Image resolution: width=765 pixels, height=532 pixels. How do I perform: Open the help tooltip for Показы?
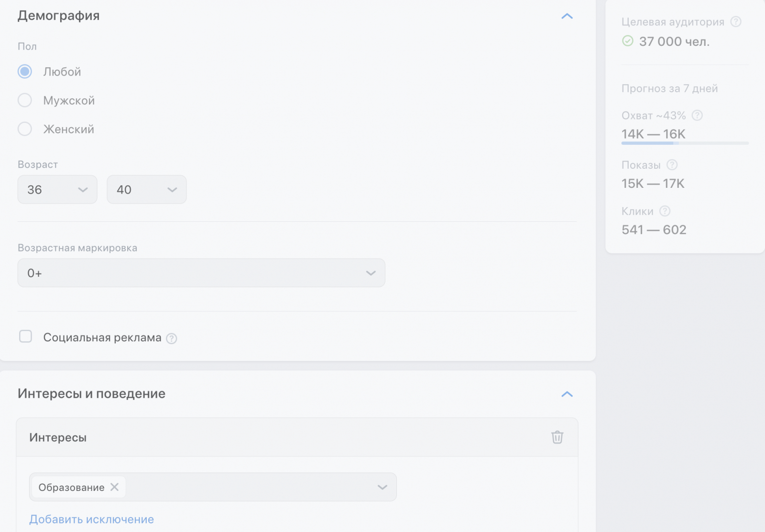pyautogui.click(x=672, y=165)
